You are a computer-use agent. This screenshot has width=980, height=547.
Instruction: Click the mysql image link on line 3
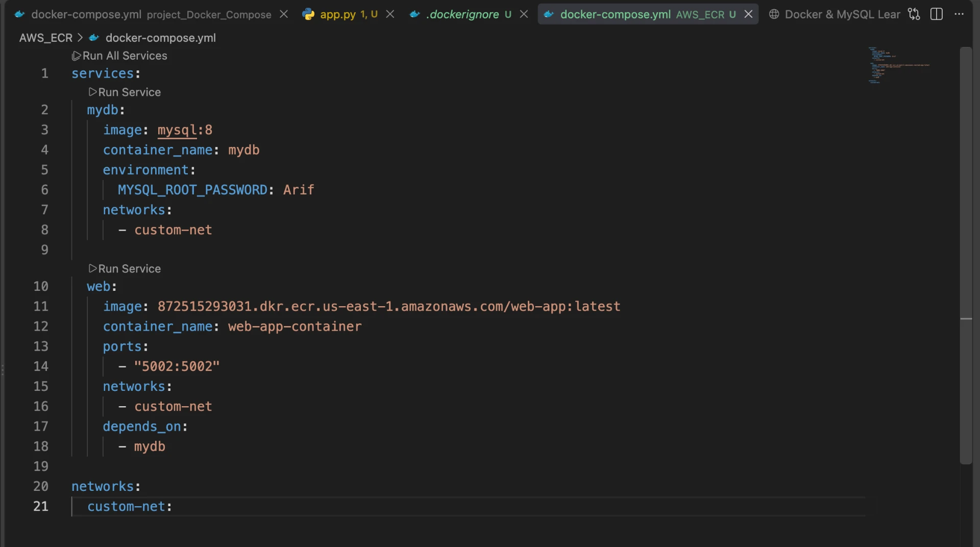(x=177, y=130)
